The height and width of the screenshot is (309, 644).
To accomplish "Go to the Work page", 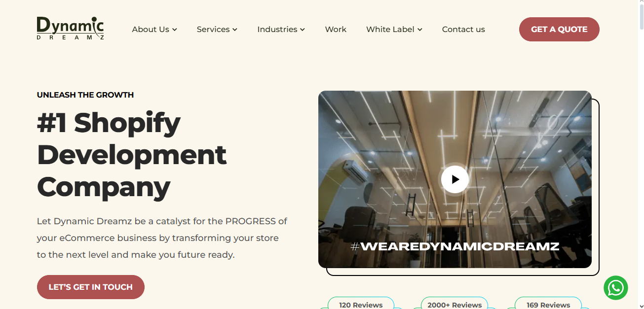I will click(336, 29).
